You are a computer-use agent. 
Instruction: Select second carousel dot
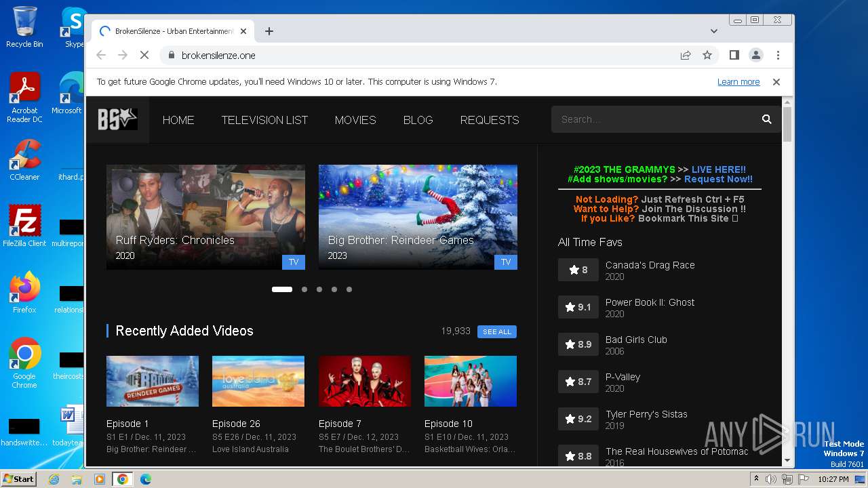pyautogui.click(x=304, y=289)
